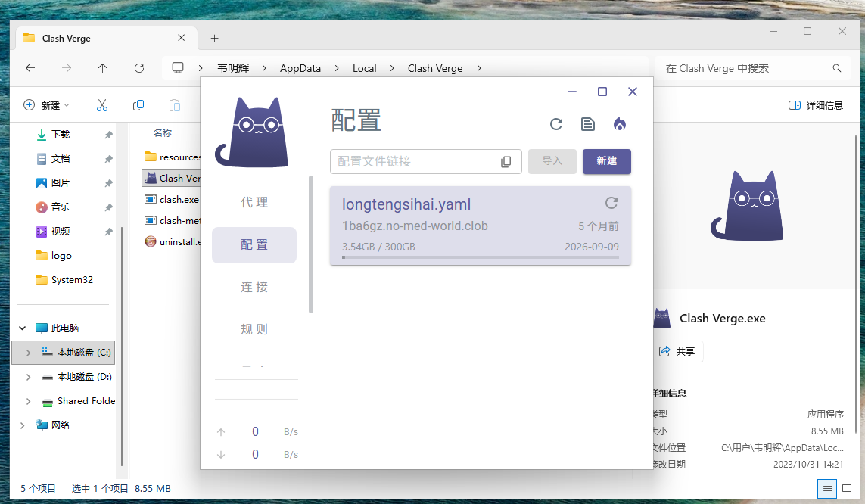Cut the selected file in Explorer
This screenshot has height=504, width=865.
pyautogui.click(x=102, y=105)
